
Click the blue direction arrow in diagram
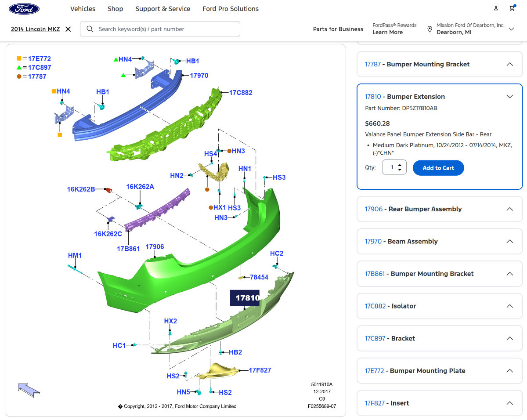(29, 389)
